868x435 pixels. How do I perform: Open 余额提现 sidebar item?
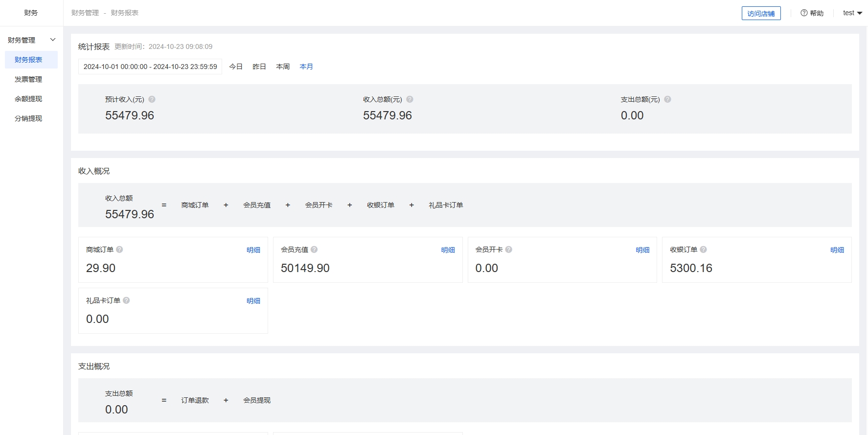tap(28, 99)
